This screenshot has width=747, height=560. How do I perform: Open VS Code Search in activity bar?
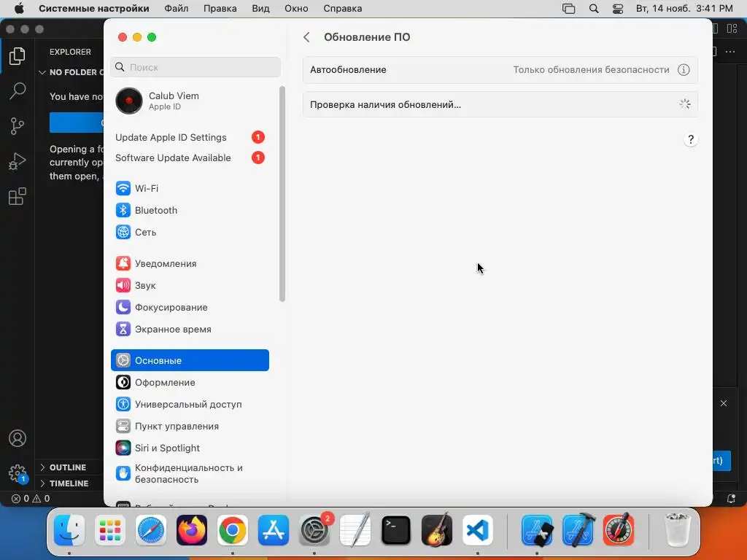[x=18, y=90]
